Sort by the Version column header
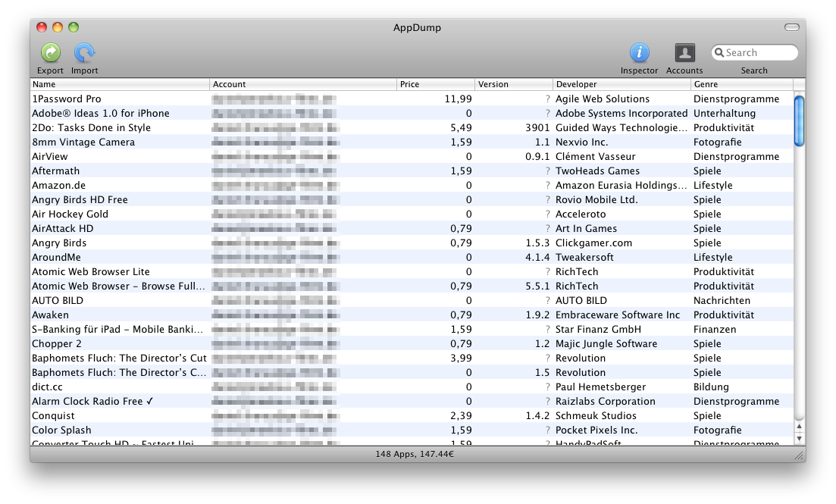This screenshot has height=504, width=836. [513, 84]
